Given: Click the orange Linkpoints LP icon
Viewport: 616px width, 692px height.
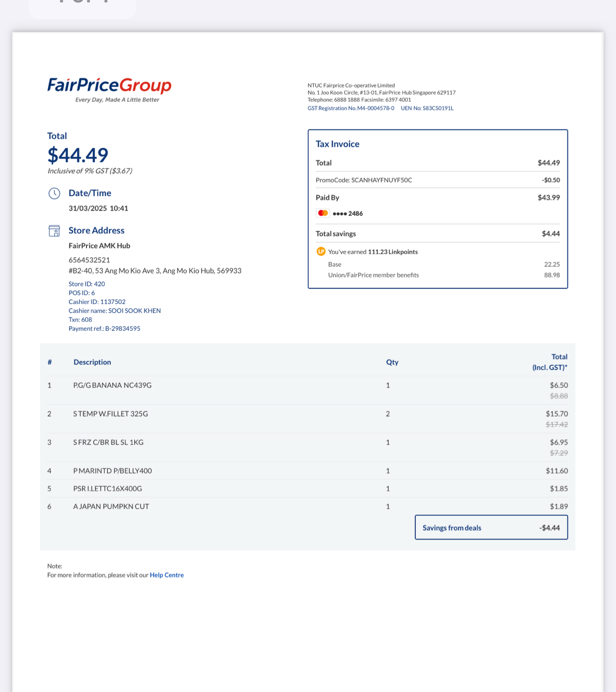Looking at the screenshot, I should click(x=321, y=252).
